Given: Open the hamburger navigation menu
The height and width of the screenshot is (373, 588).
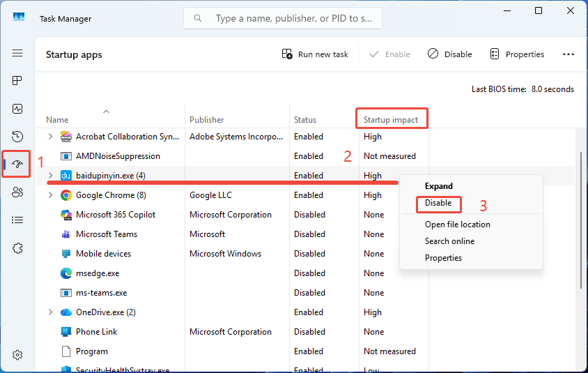Looking at the screenshot, I should [x=17, y=53].
